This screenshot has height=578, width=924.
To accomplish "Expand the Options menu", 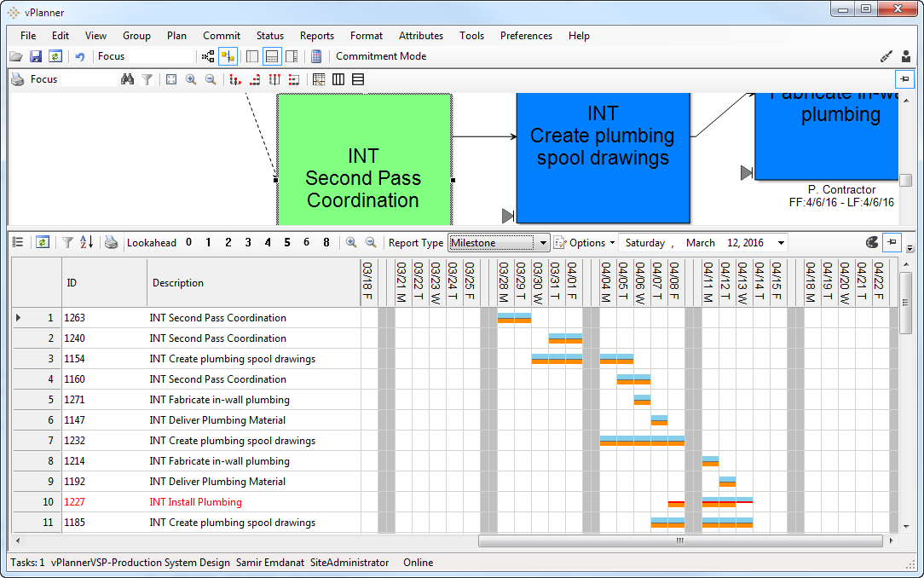I will point(584,242).
